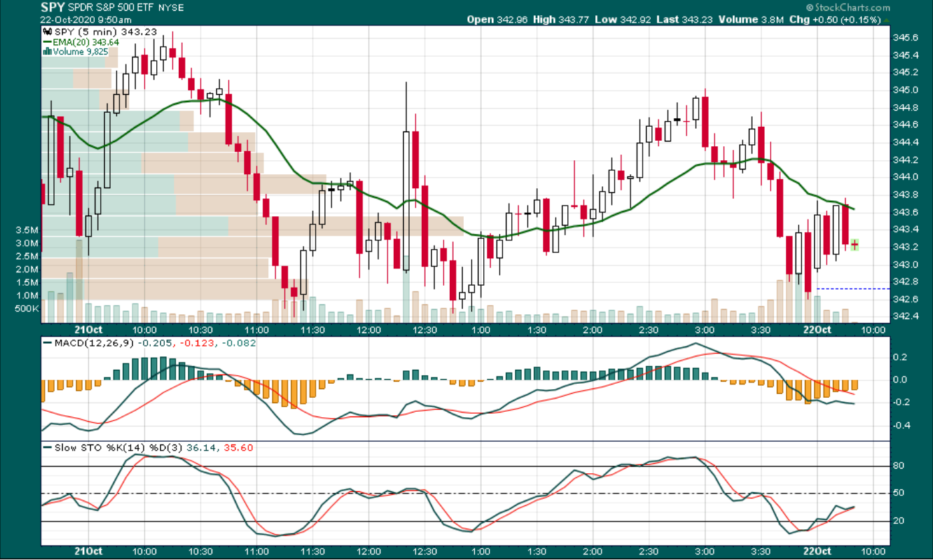The width and height of the screenshot is (933, 560).
Task: Click the 80 level label on the Slow STO axis
Action: 898,466
